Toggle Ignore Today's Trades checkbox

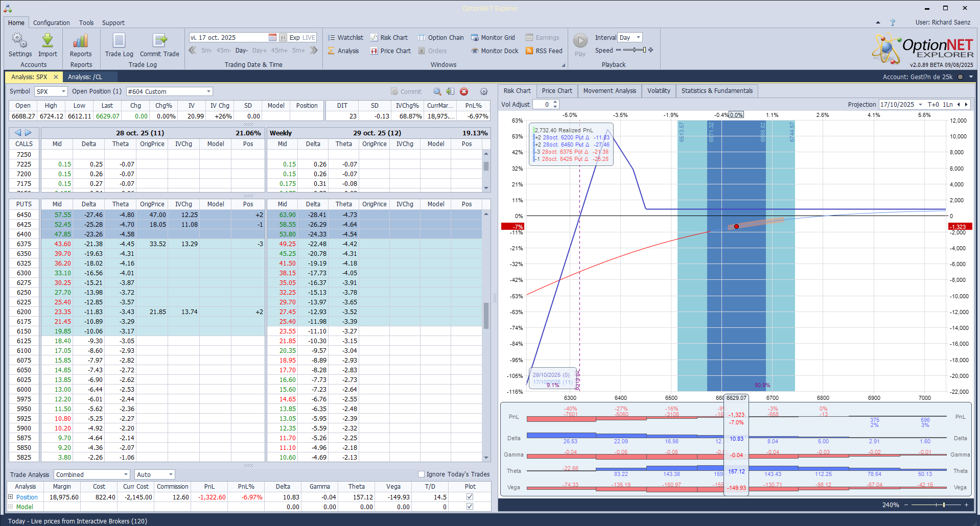(x=422, y=474)
